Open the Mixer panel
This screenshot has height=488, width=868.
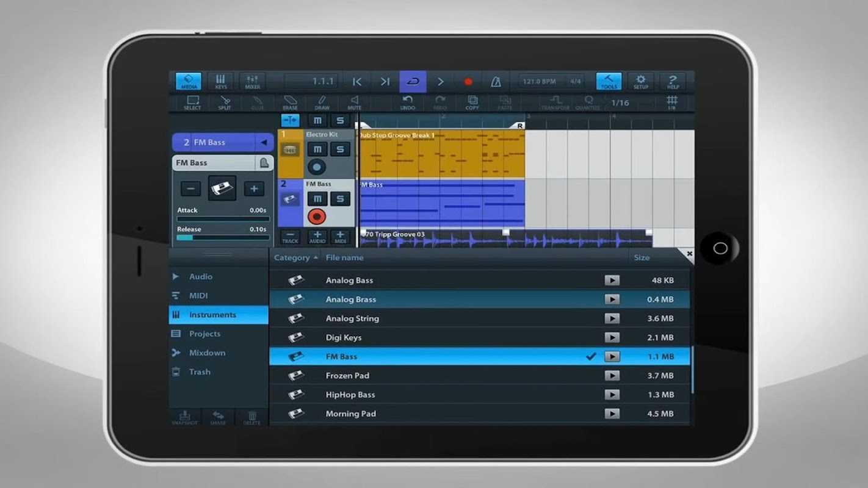tap(252, 82)
